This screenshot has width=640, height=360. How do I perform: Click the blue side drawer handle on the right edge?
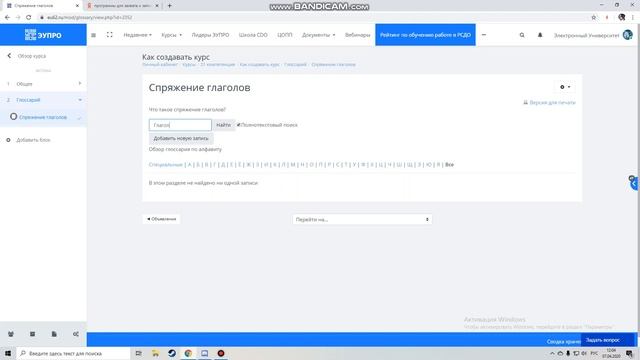tap(634, 183)
